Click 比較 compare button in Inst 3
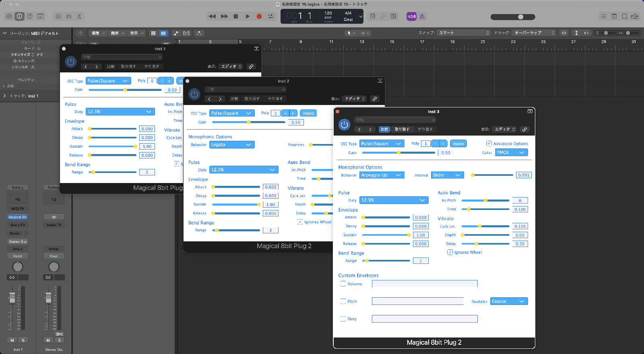This screenshot has height=354, width=644. click(x=384, y=130)
